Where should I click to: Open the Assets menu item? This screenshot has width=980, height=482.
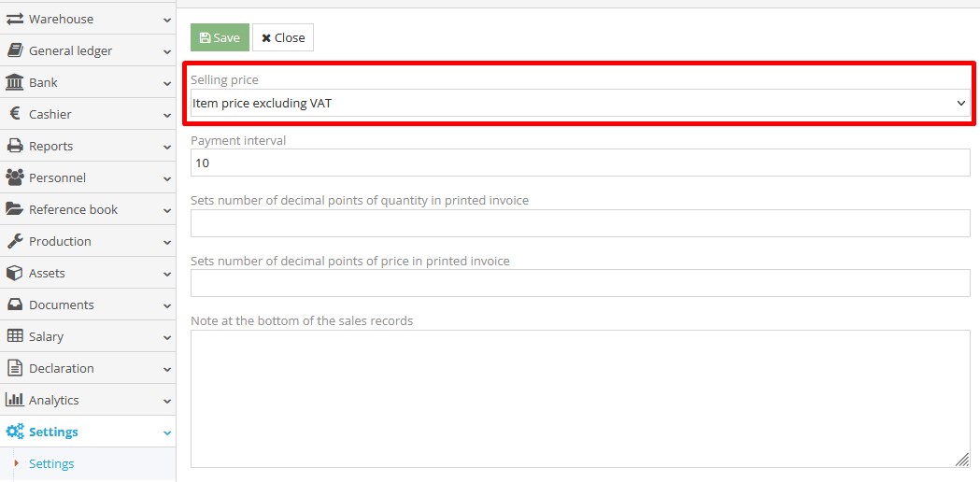pos(47,273)
